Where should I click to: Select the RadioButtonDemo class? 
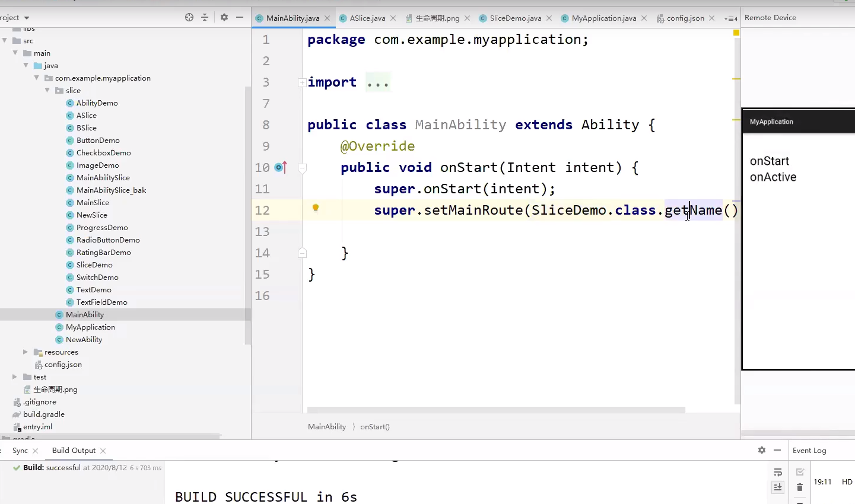point(108,240)
